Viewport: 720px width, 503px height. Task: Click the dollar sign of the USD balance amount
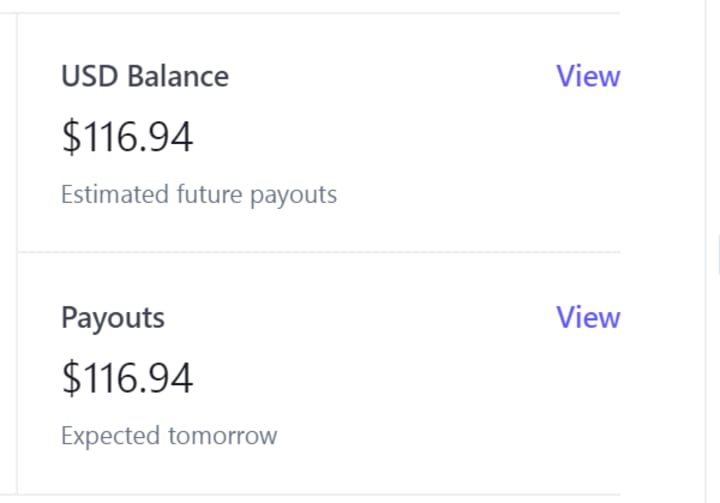pos(70,136)
